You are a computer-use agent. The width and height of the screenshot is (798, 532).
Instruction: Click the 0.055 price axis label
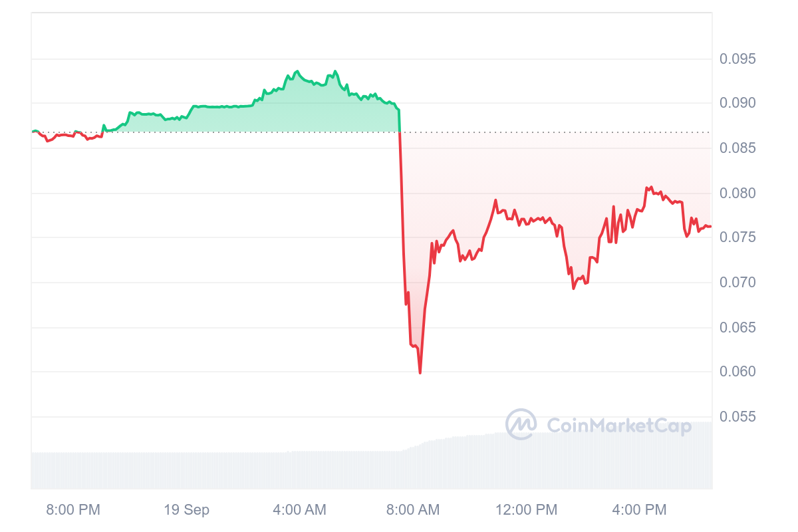tap(737, 417)
